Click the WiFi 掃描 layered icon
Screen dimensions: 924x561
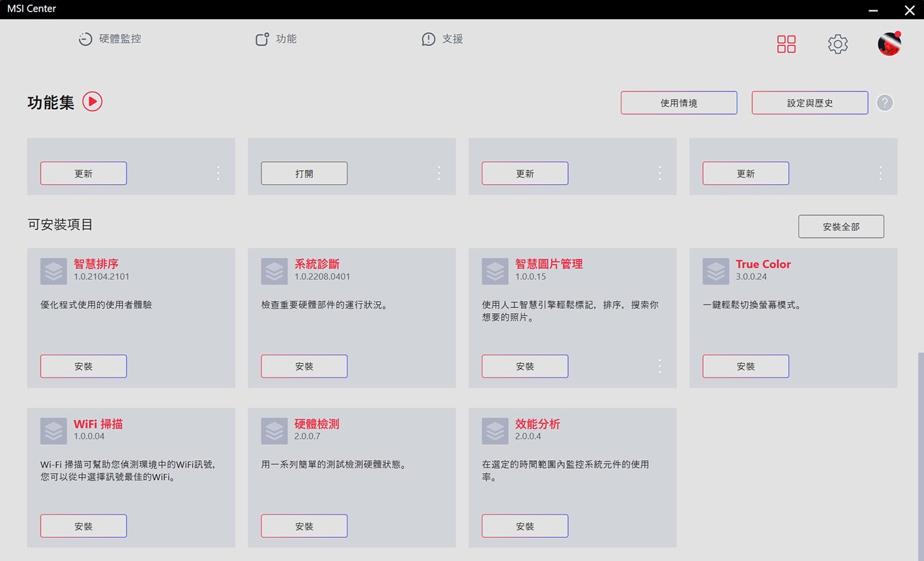click(x=54, y=431)
